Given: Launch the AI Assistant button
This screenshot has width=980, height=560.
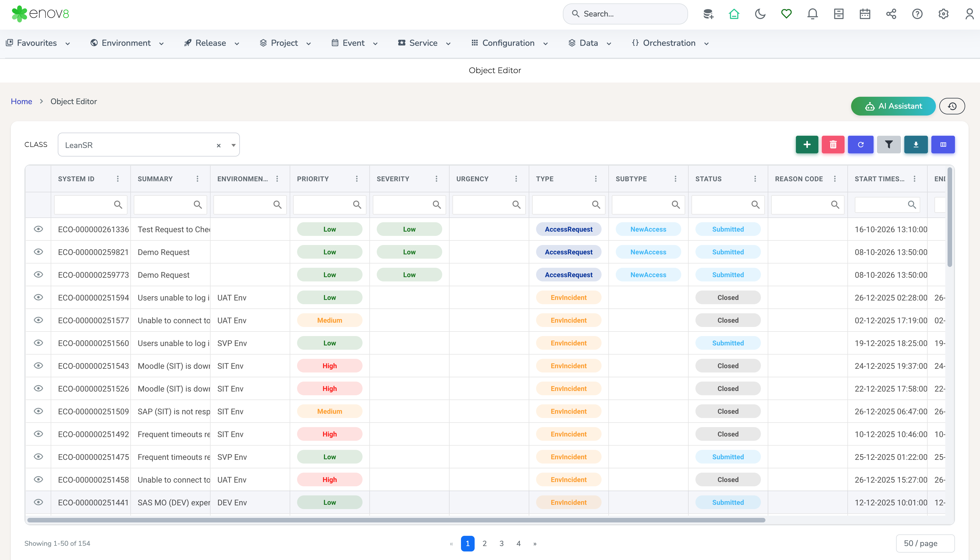Looking at the screenshot, I should tap(893, 106).
